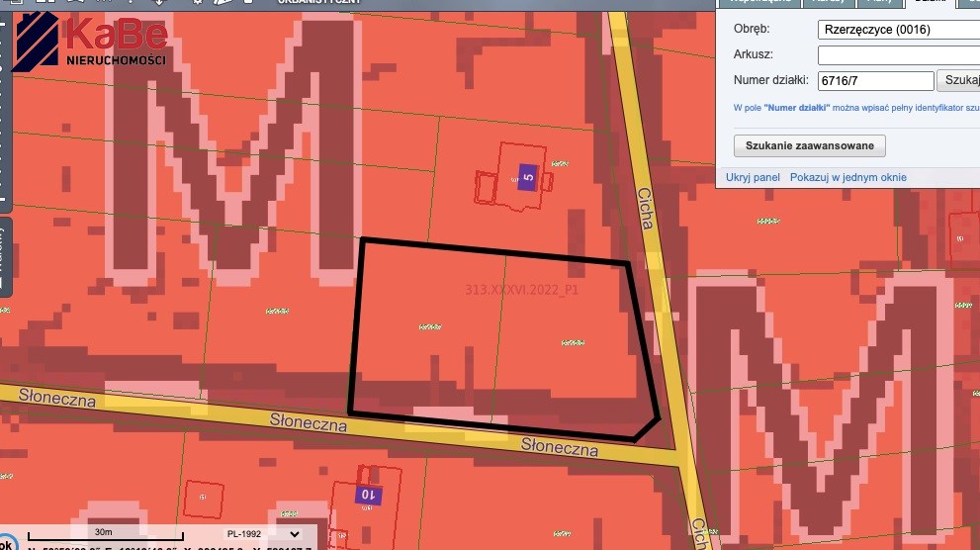This screenshot has width=980, height=550.
Task: Click the left parcel inside the black outline
Action: (x=427, y=326)
